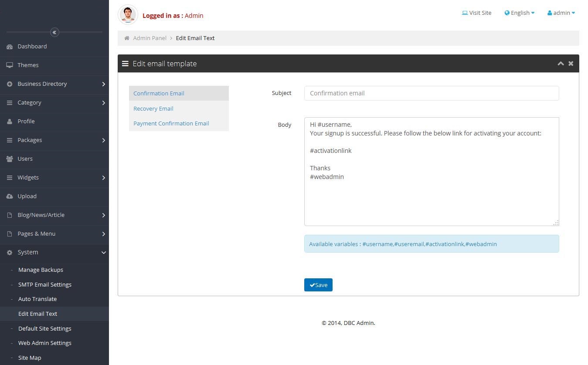Click the Blog/News/Article file icon
This screenshot has width=588, height=365.
(10, 215)
